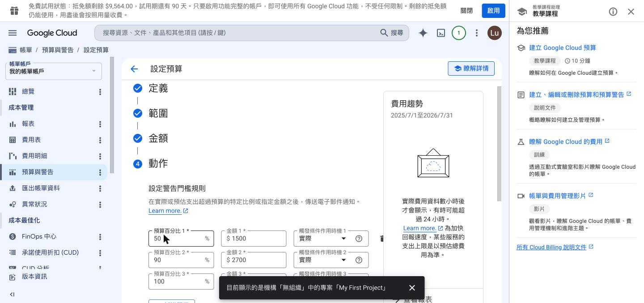Activate Cloud Shell terminal icon
The image size is (644, 303).
click(x=441, y=33)
